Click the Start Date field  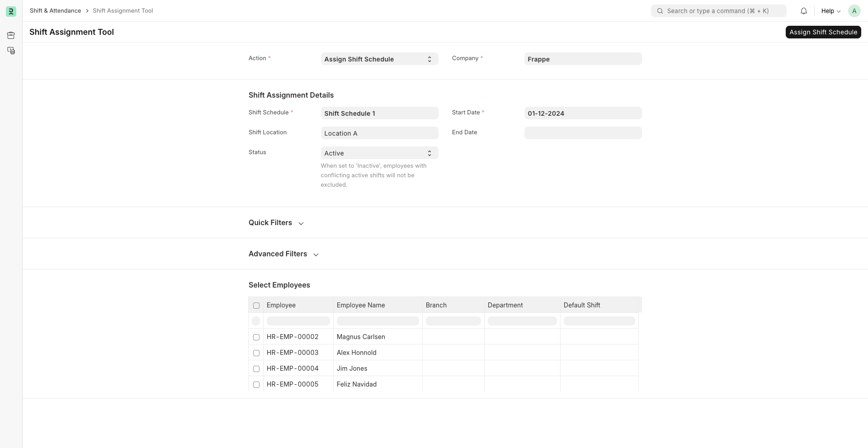click(582, 113)
